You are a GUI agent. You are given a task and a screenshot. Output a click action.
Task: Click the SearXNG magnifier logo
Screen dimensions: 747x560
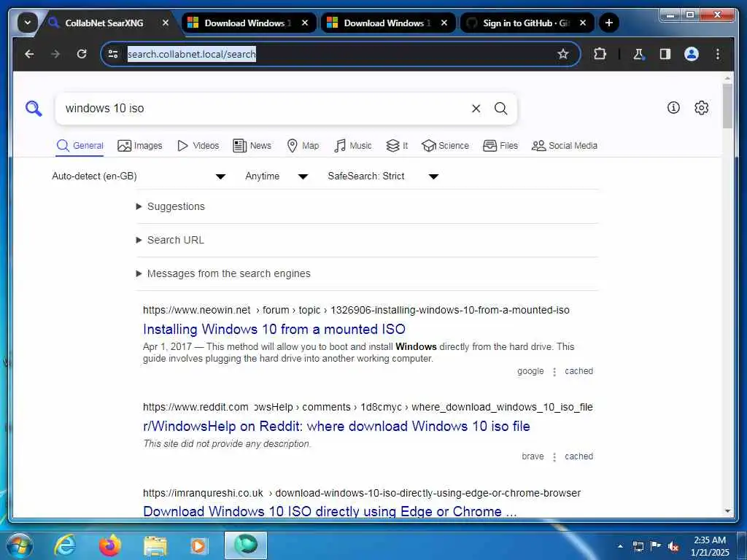point(34,109)
